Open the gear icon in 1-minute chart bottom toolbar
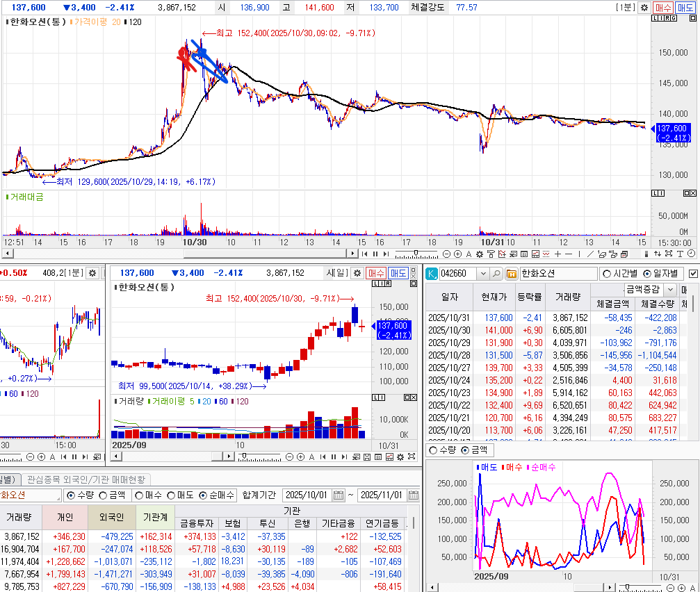Screen dimensions: 700x592 (x=480, y=254)
